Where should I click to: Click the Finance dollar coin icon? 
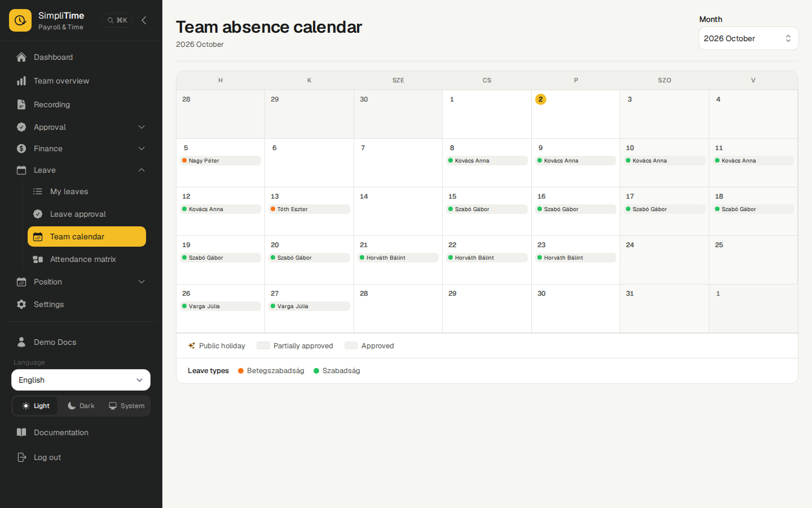(x=21, y=148)
